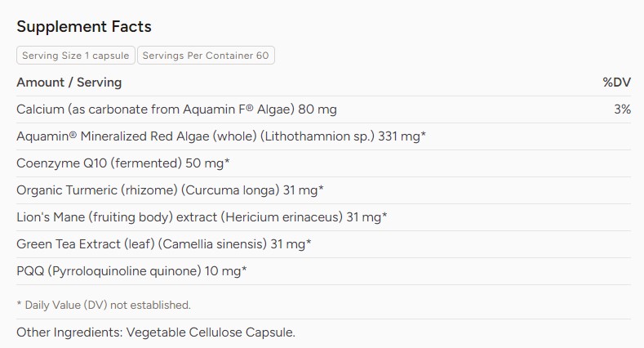Click the Hericium erinaceus species name
This screenshot has width=644, height=348.
pyautogui.click(x=282, y=217)
